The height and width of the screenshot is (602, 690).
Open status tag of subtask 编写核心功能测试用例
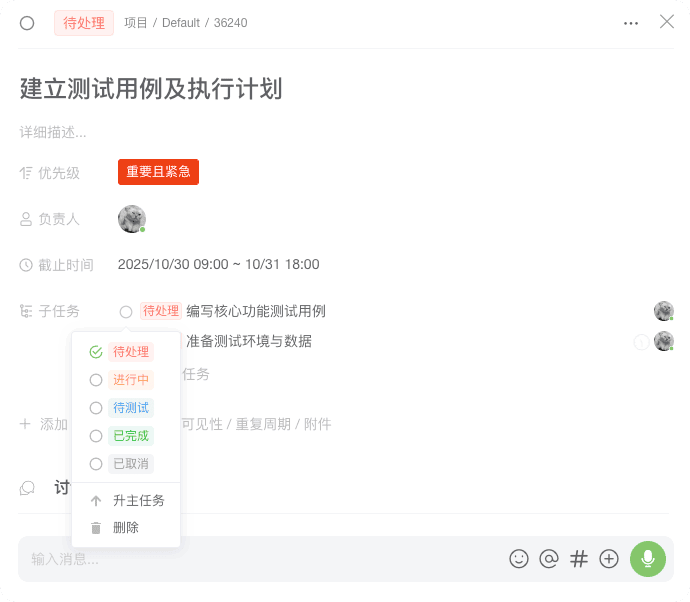coord(161,311)
